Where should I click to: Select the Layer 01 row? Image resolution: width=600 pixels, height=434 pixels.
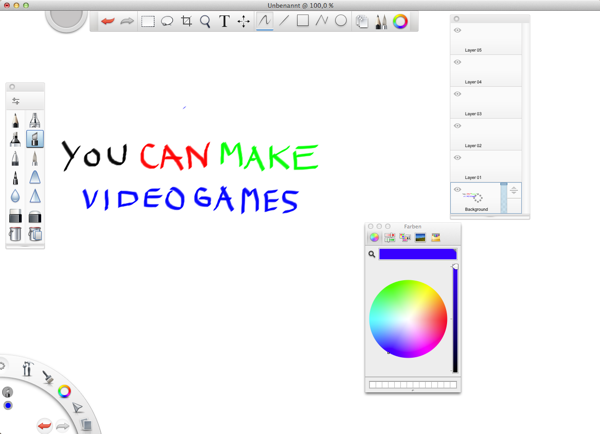[486, 166]
